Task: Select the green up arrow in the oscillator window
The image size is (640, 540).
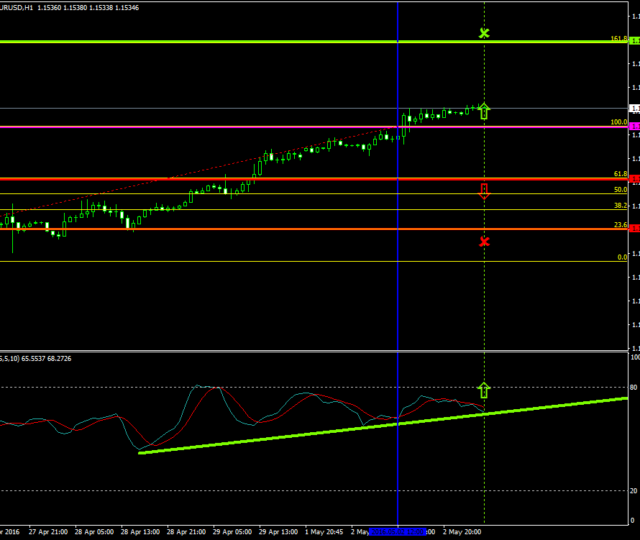Action: pos(485,390)
